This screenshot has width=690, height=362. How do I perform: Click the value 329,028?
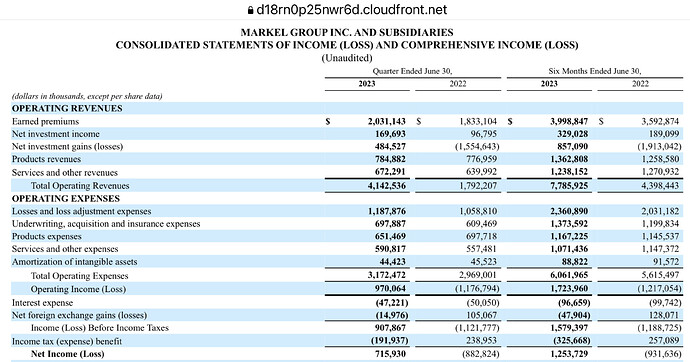click(x=573, y=134)
